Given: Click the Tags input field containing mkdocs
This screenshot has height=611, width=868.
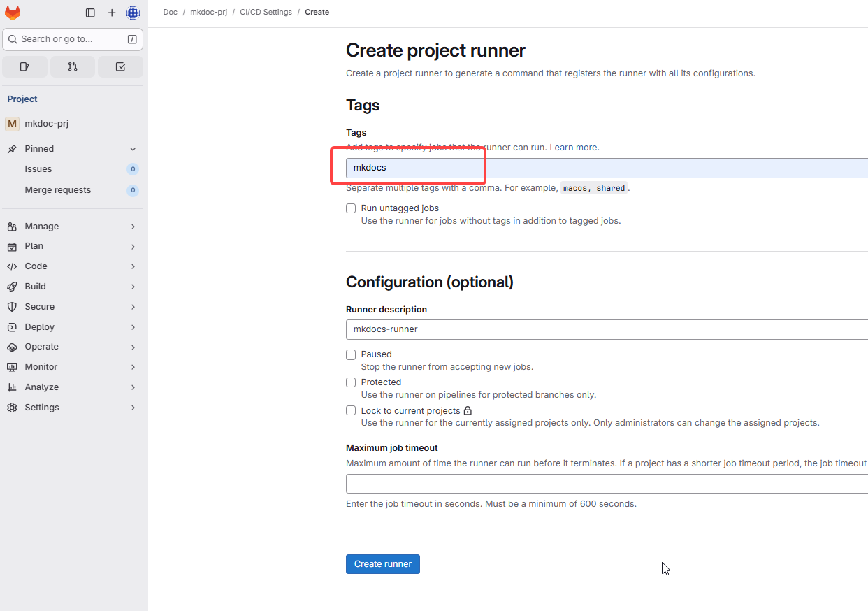Looking at the screenshot, I should coord(607,168).
